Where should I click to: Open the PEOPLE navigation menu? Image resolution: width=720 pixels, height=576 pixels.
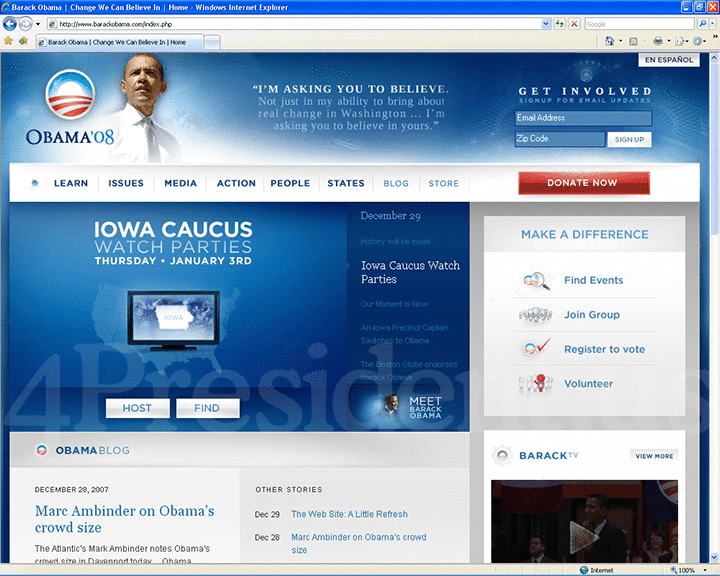(290, 183)
